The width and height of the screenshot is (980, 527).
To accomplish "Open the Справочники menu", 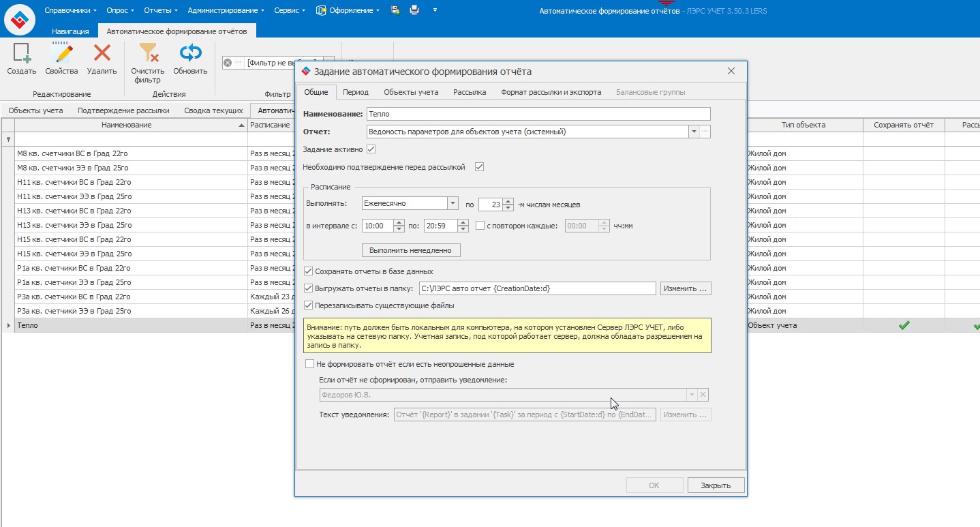I will click(x=70, y=10).
